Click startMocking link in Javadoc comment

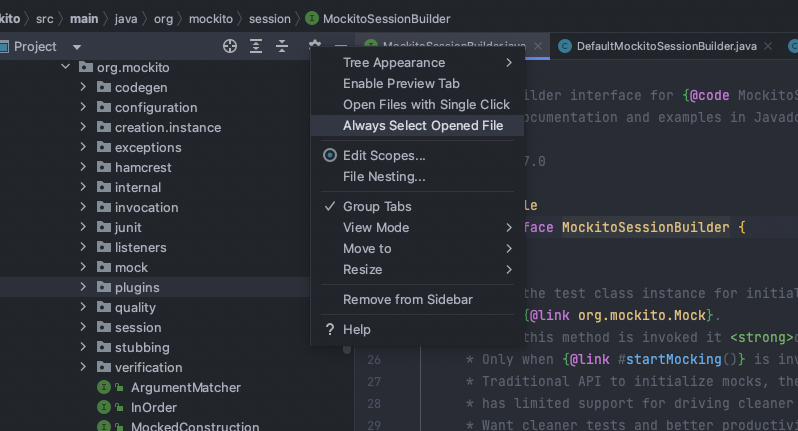(x=673, y=359)
